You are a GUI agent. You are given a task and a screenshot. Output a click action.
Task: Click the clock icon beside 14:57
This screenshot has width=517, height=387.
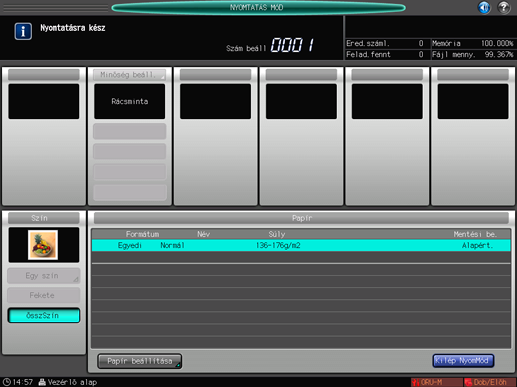click(x=6, y=382)
